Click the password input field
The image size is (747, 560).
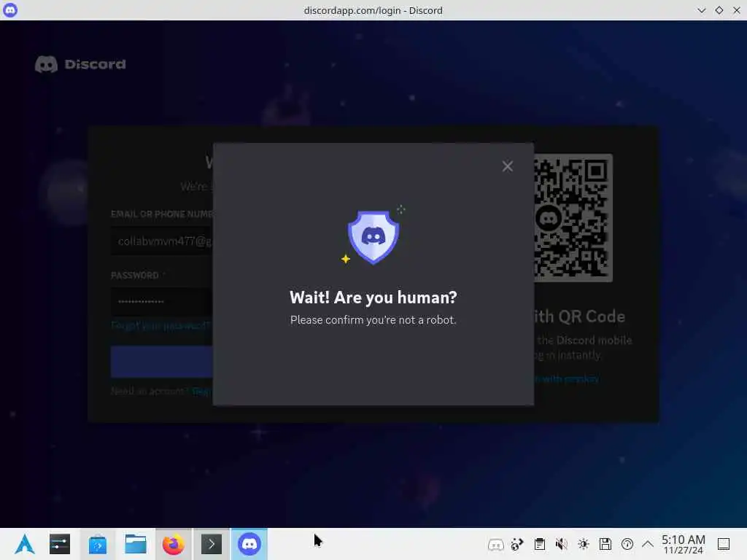(x=162, y=301)
